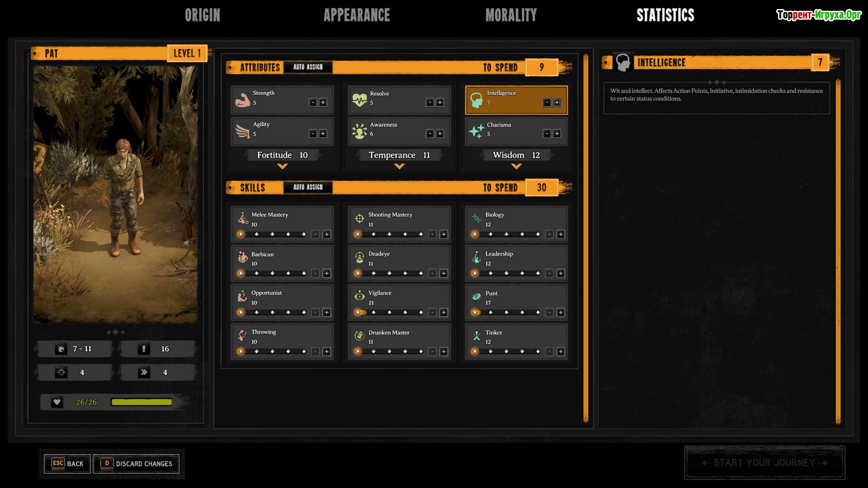Auto assign the Attributes points
The height and width of the screenshot is (488, 868).
[308, 67]
